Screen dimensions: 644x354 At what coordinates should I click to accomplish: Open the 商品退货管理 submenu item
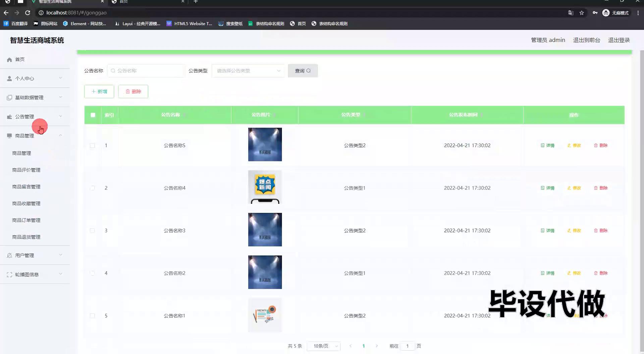pos(26,237)
